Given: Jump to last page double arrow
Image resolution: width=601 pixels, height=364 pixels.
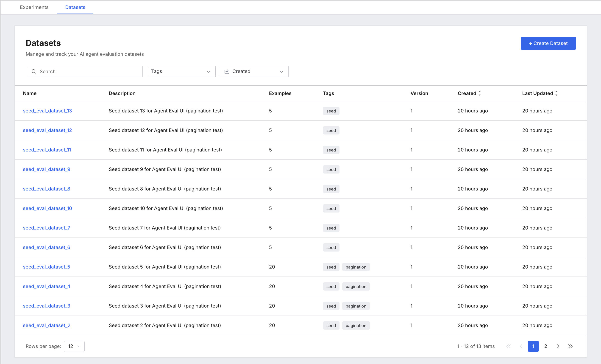Looking at the screenshot, I should (x=570, y=346).
